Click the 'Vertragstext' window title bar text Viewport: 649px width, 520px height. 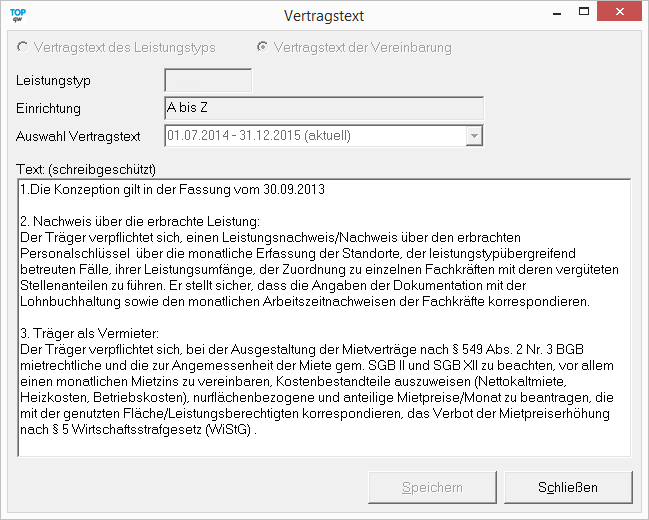click(x=324, y=15)
